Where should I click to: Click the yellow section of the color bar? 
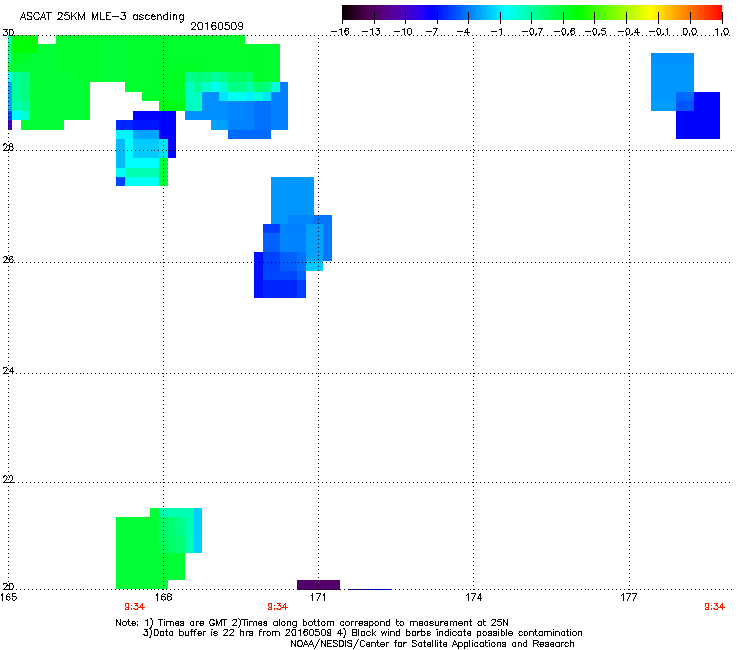tap(651, 12)
